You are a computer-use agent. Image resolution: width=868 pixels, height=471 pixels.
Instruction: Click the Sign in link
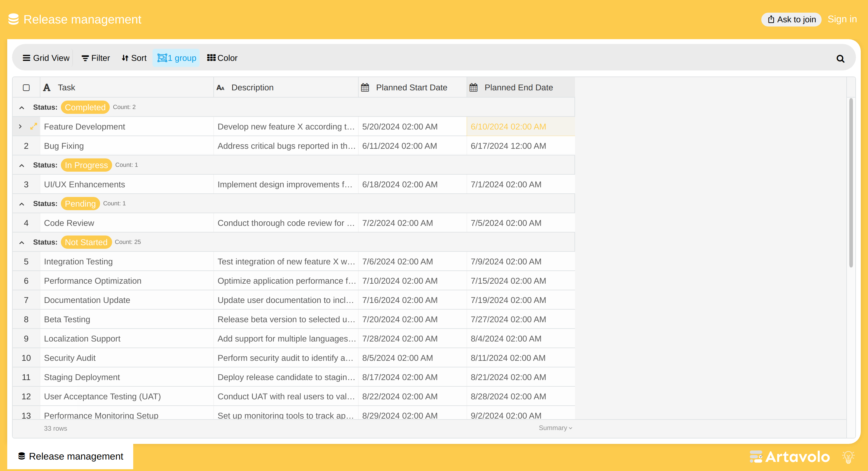pyautogui.click(x=842, y=19)
